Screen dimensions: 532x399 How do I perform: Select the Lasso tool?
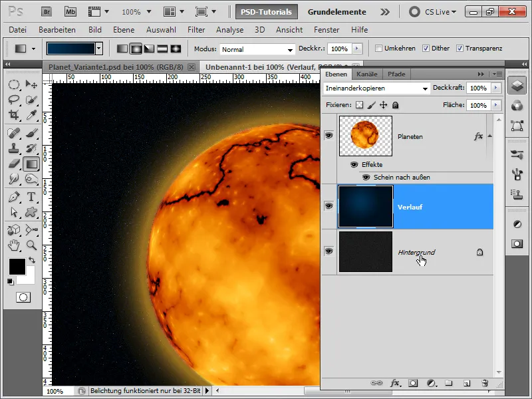[x=13, y=99]
